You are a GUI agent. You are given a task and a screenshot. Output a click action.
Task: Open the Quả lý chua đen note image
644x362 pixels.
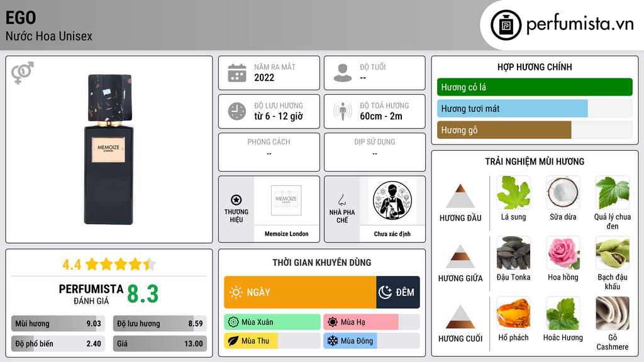tap(613, 192)
